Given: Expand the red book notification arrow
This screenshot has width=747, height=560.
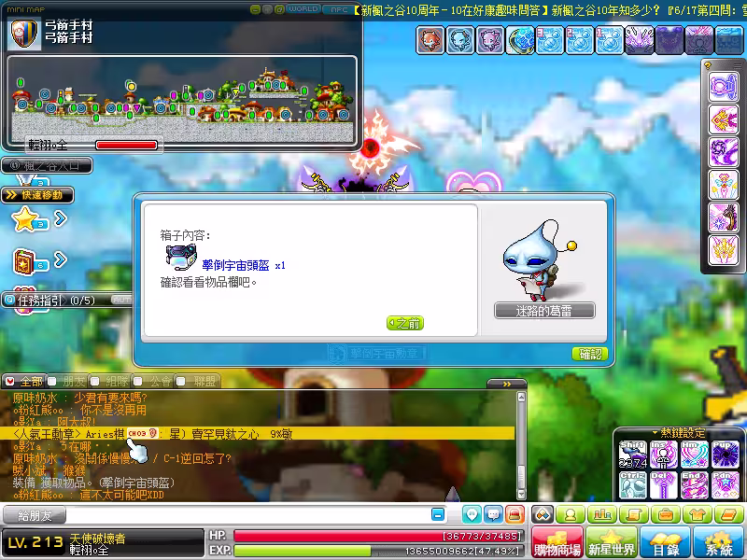Looking at the screenshot, I should pos(61,260).
